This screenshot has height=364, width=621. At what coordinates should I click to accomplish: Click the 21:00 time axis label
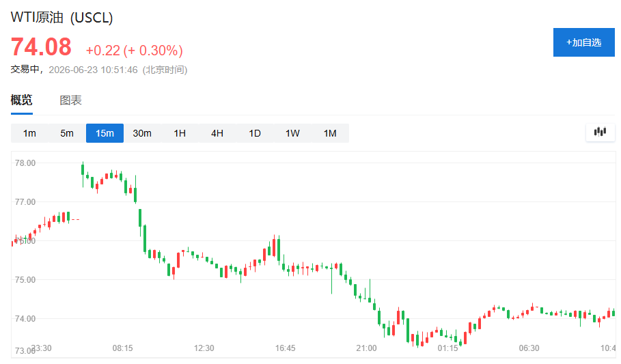[366, 348]
